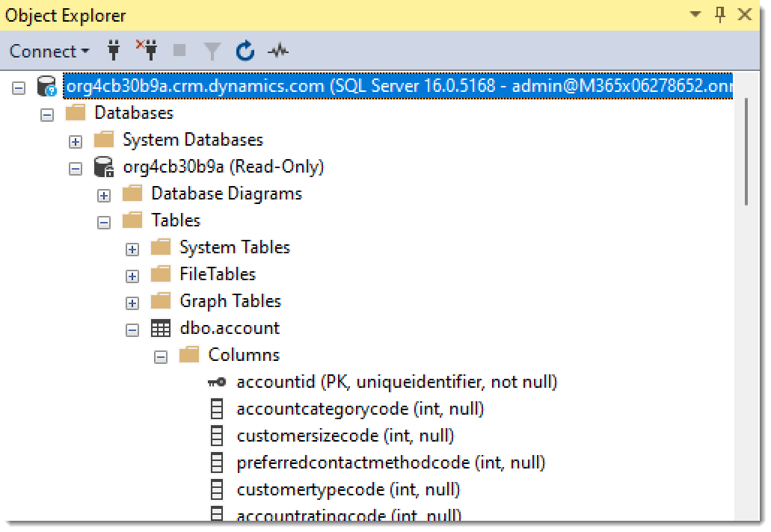Viewport: 771px width, 532px height.
Task: Select the dbo.account table
Action: point(230,328)
